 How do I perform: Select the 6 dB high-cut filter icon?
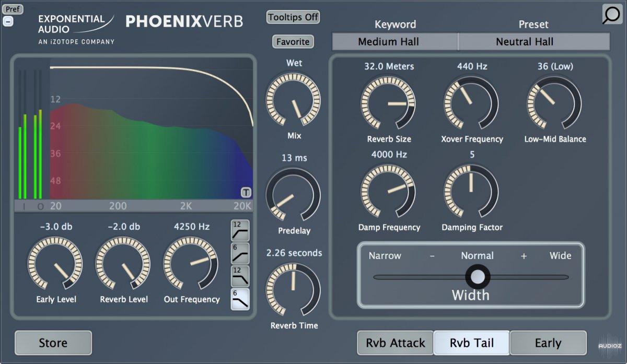click(x=240, y=299)
